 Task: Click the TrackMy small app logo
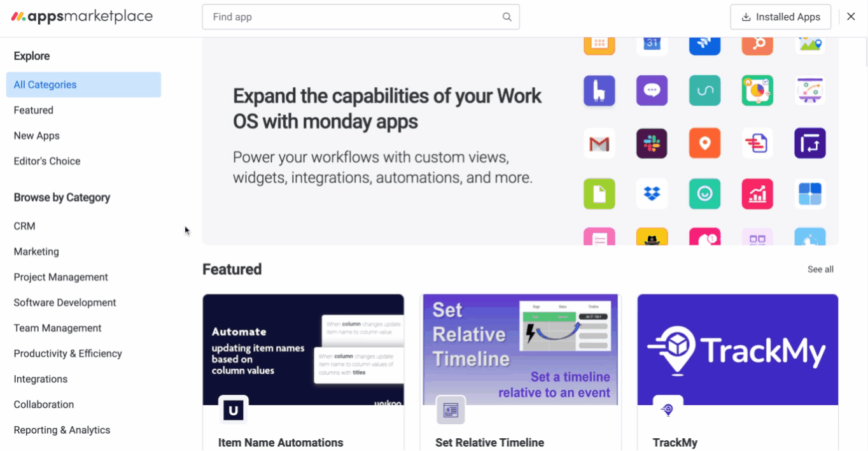(668, 410)
